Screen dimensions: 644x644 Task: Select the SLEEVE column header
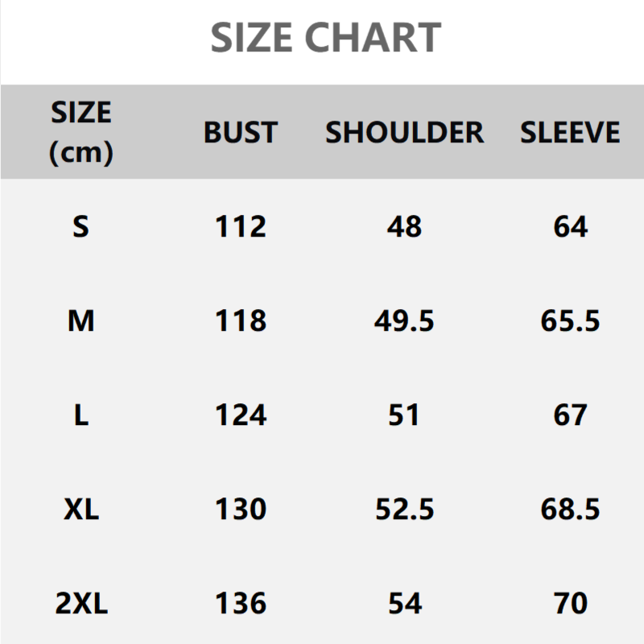pos(570,132)
